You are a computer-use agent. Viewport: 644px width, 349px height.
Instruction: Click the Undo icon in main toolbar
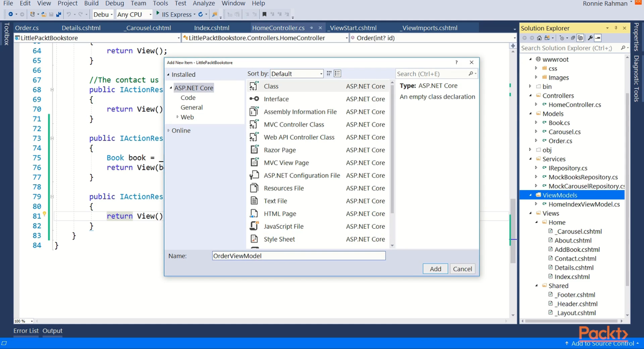[69, 14]
